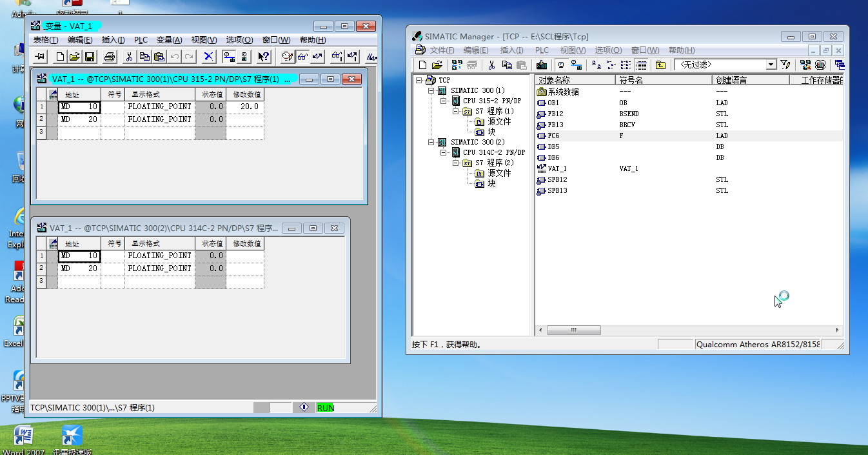
Task: Select 系统数据 folder in object list
Action: 563,92
